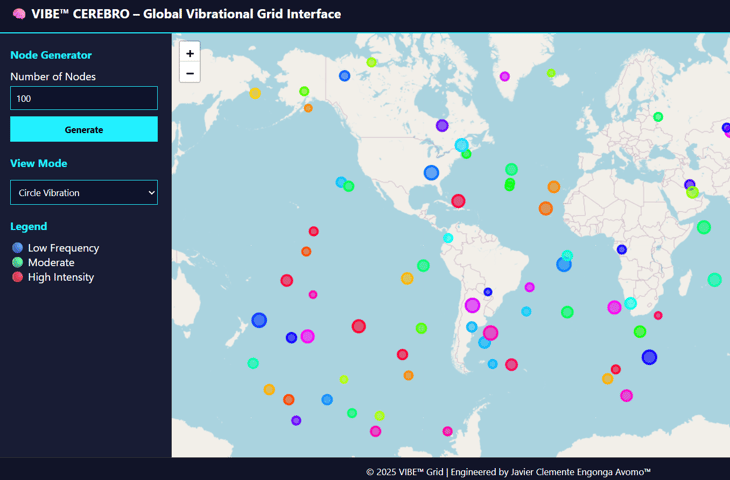The width and height of the screenshot is (730, 480).
Task: Click the green node over Iceland
Action: coord(551,73)
